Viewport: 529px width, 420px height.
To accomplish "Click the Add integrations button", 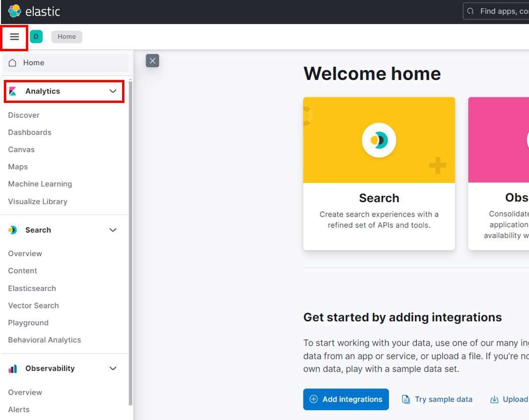I will (346, 399).
